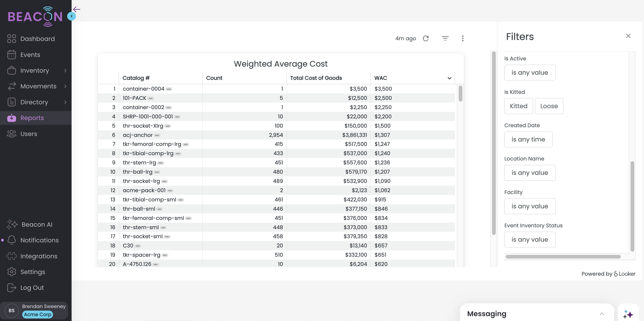The width and height of the screenshot is (644, 321).
Task: Toggle the filters funnel icon
Action: click(x=445, y=38)
